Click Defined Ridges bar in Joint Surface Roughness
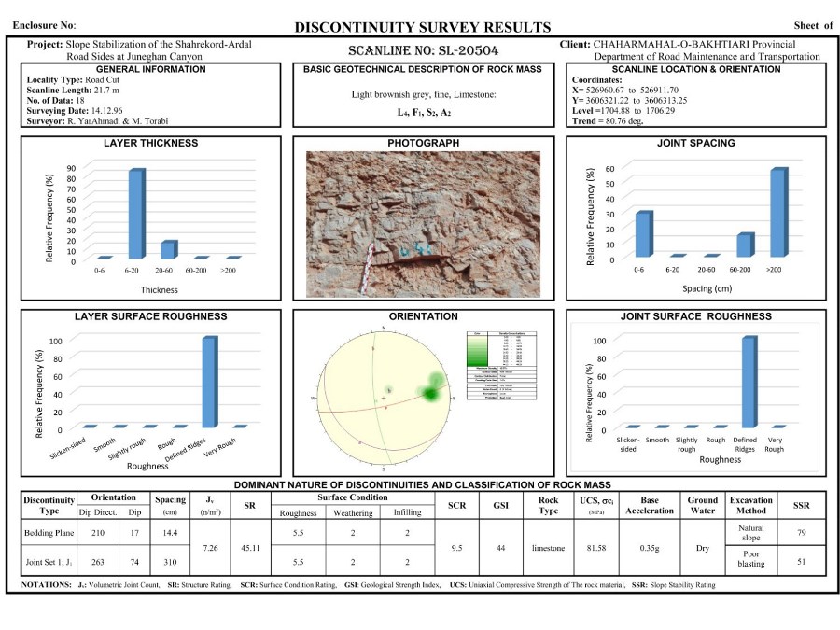Image resolution: width=840 pixels, height=630 pixels. click(750, 382)
